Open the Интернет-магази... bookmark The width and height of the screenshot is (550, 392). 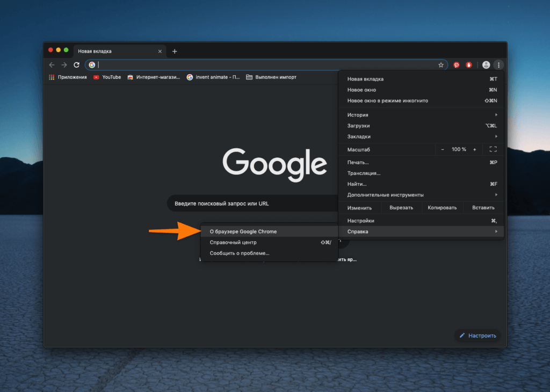(x=154, y=77)
